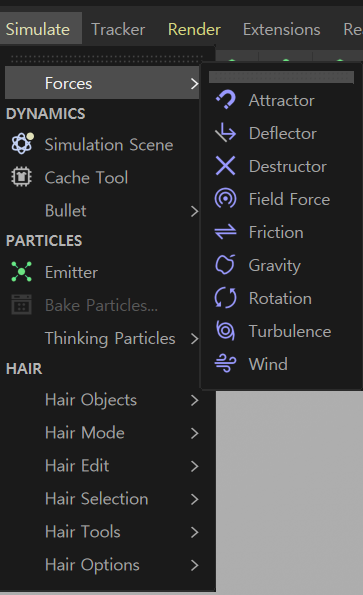Tear off Simulate menu via dotted grip
The width and height of the screenshot is (363, 595).
106,59
